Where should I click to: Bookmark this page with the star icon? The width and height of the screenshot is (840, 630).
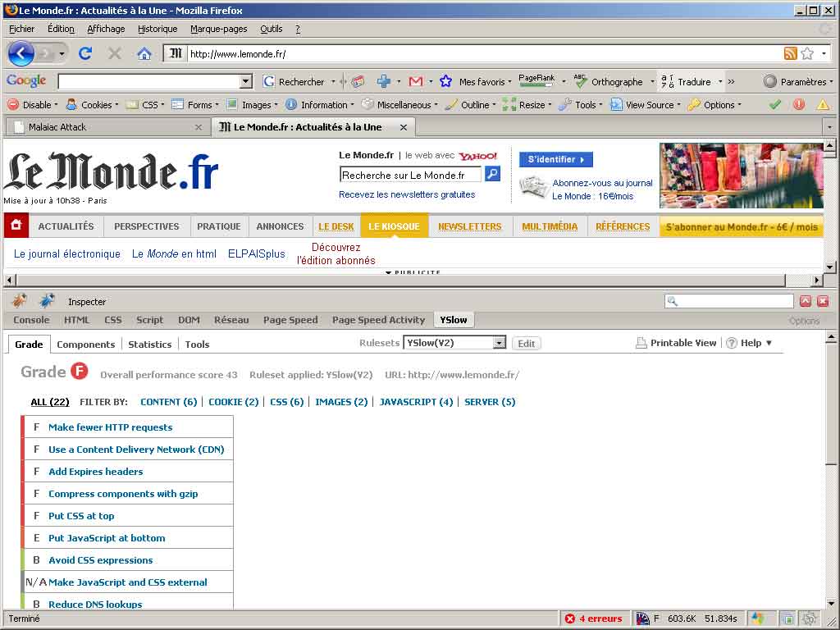click(x=807, y=53)
